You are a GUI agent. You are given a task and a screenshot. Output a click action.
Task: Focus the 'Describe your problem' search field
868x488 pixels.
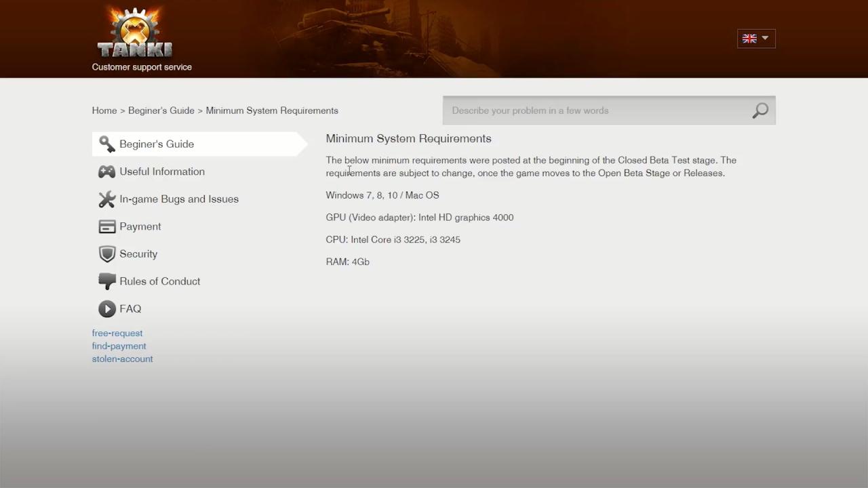click(597, 110)
